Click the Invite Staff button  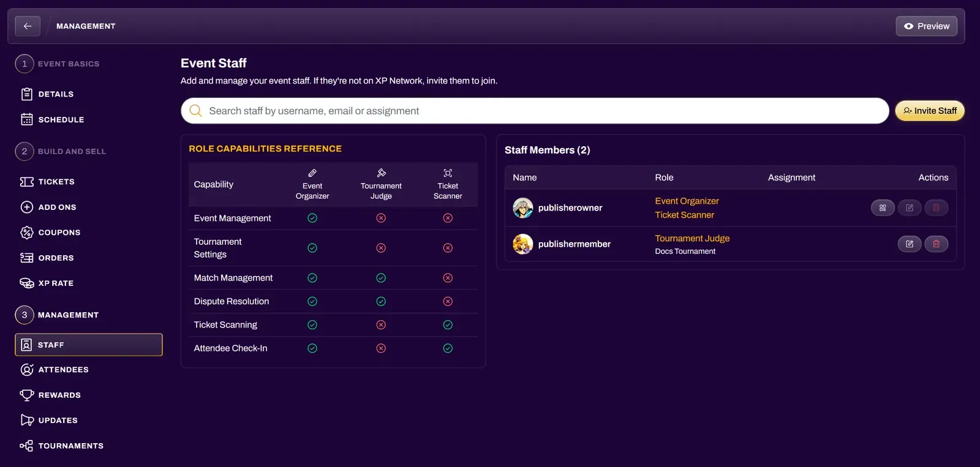(x=930, y=111)
